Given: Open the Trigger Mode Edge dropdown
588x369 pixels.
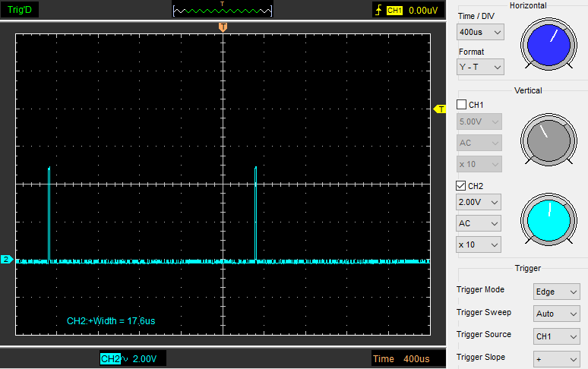Looking at the screenshot, I should tap(557, 292).
